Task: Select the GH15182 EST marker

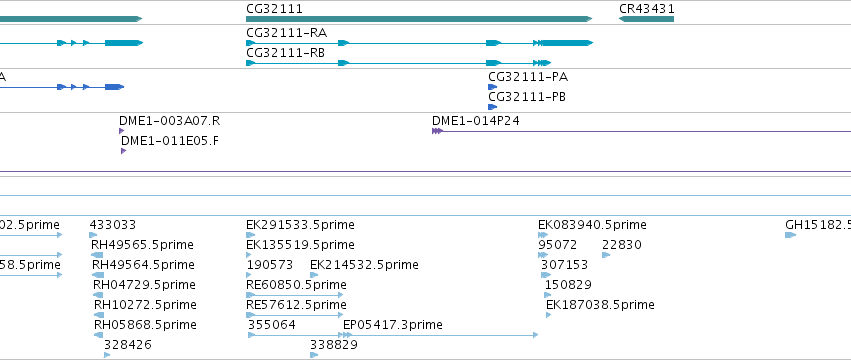Action: tap(790, 235)
